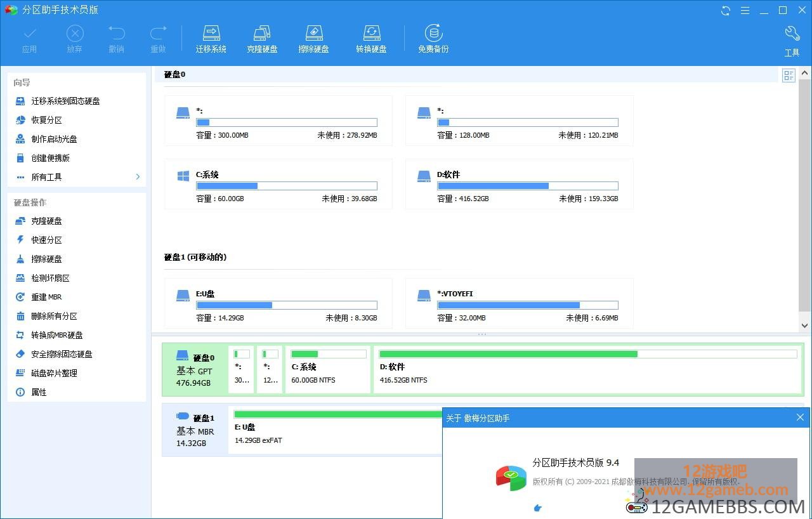Click the refresh icon in title bar
812x519 pixels.
point(726,10)
